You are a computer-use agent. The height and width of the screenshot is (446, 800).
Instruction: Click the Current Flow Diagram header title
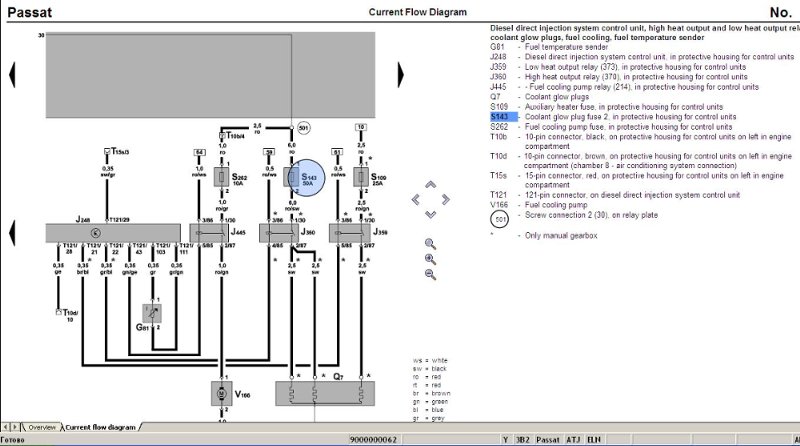tap(417, 12)
